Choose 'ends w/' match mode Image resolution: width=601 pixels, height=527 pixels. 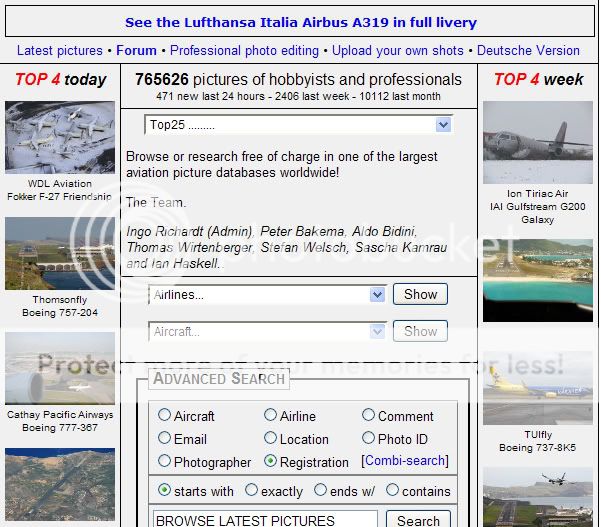(320, 489)
